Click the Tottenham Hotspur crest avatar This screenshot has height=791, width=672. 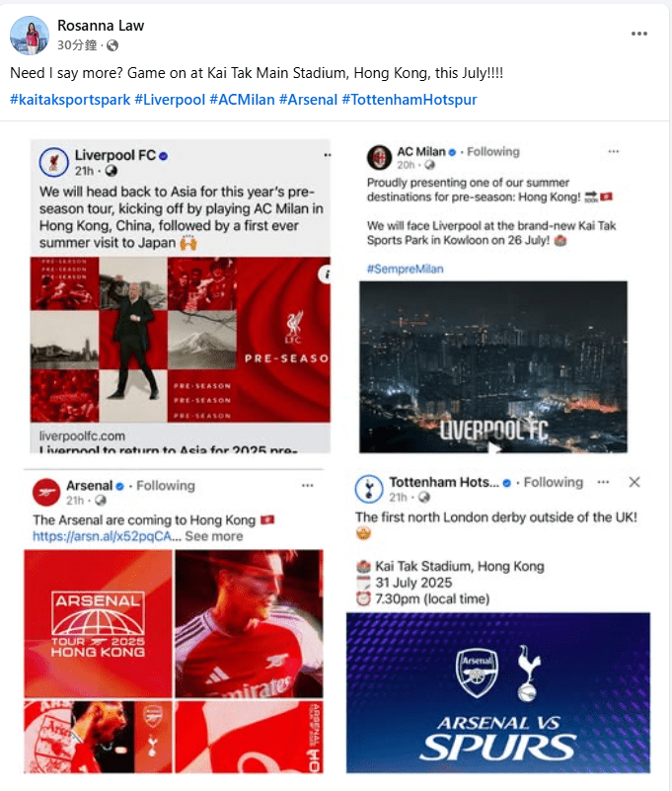[369, 488]
